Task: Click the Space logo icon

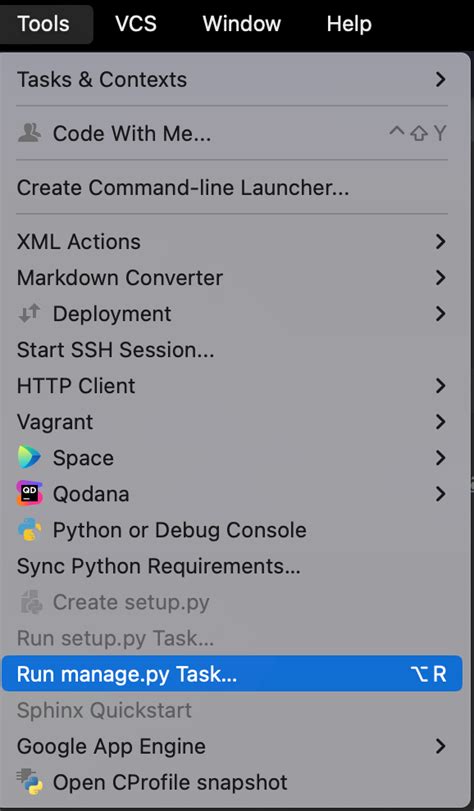Action: click(x=29, y=458)
